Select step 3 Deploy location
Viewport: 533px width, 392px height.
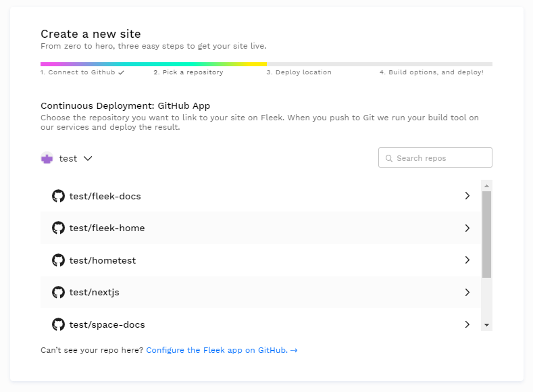click(299, 72)
